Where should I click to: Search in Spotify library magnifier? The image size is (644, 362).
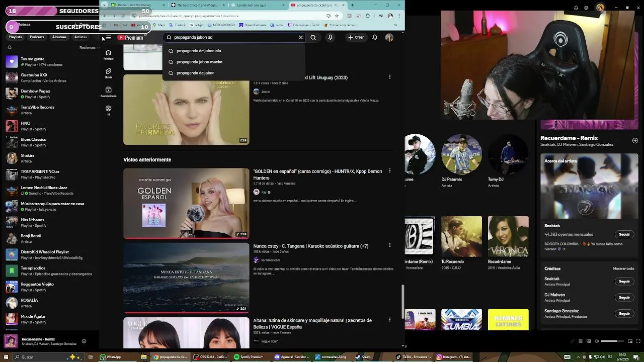10,48
